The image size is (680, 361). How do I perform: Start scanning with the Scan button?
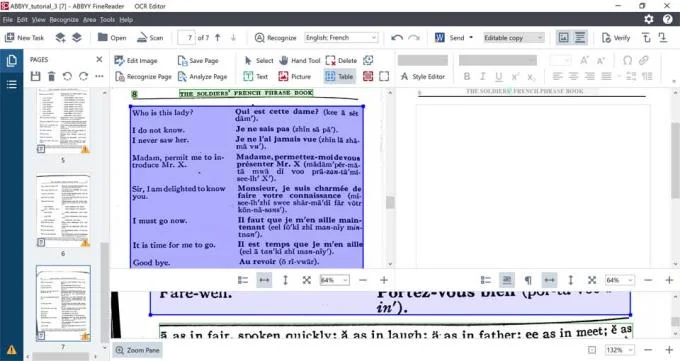point(150,38)
